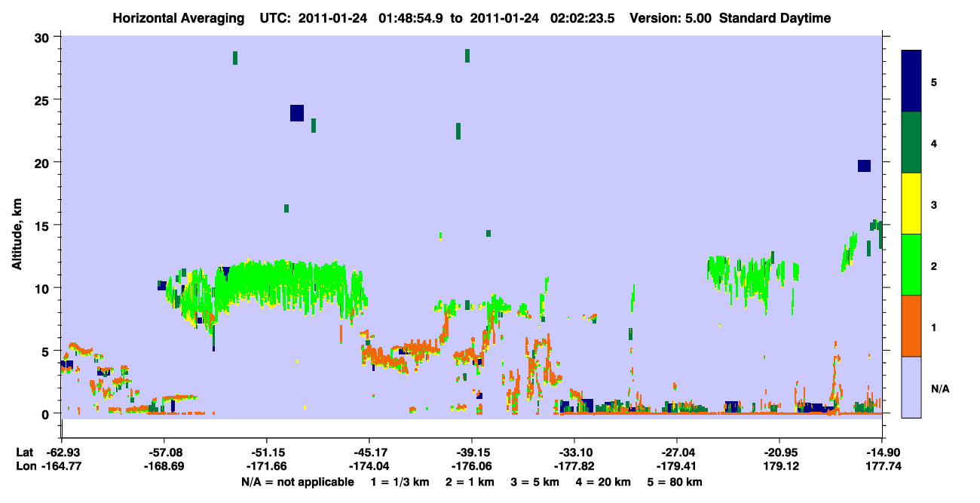Click longitude value -174.04

click(369, 467)
